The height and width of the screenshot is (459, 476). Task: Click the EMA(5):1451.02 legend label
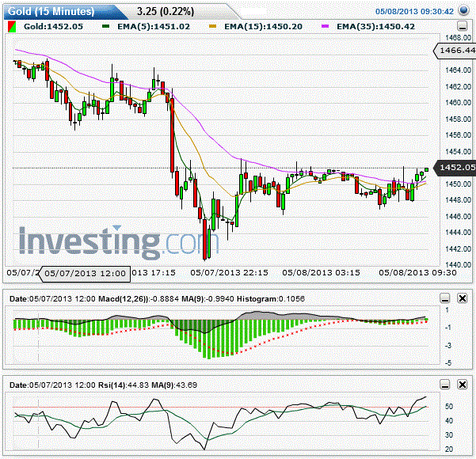click(x=154, y=26)
